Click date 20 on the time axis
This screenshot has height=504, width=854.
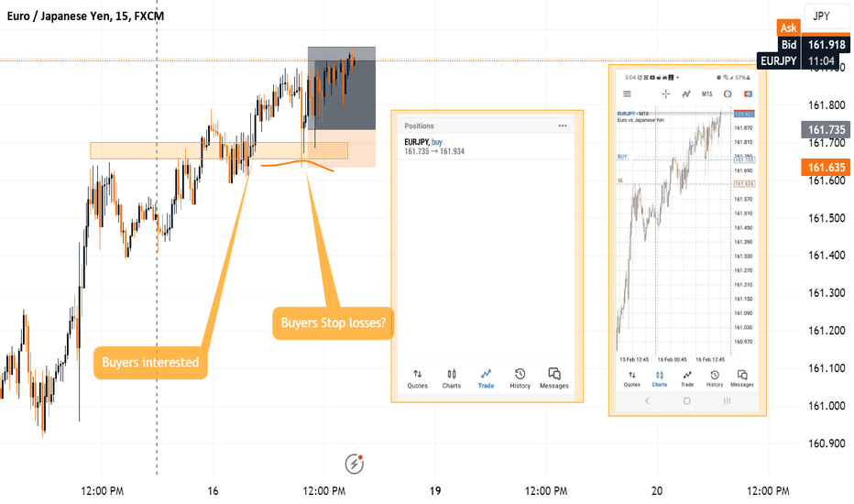pos(657,491)
